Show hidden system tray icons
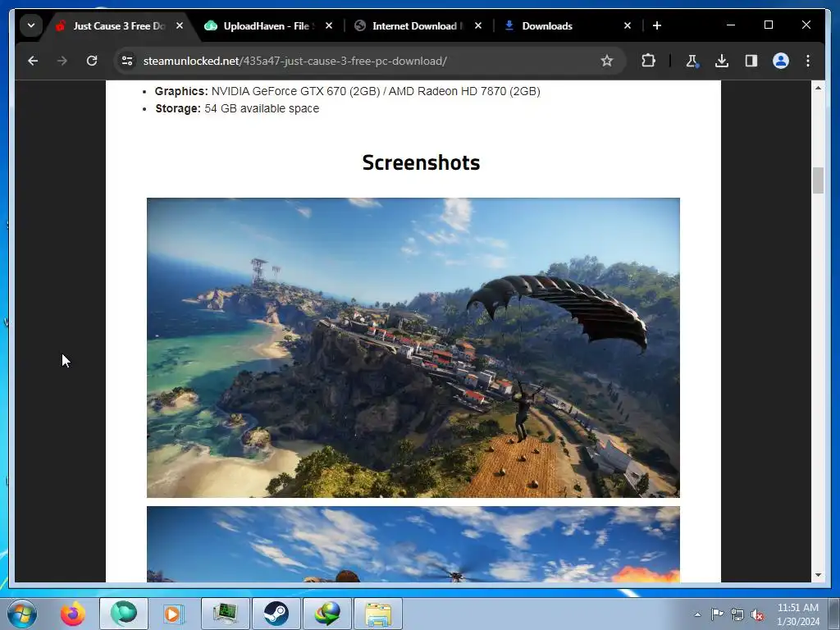 [697, 614]
